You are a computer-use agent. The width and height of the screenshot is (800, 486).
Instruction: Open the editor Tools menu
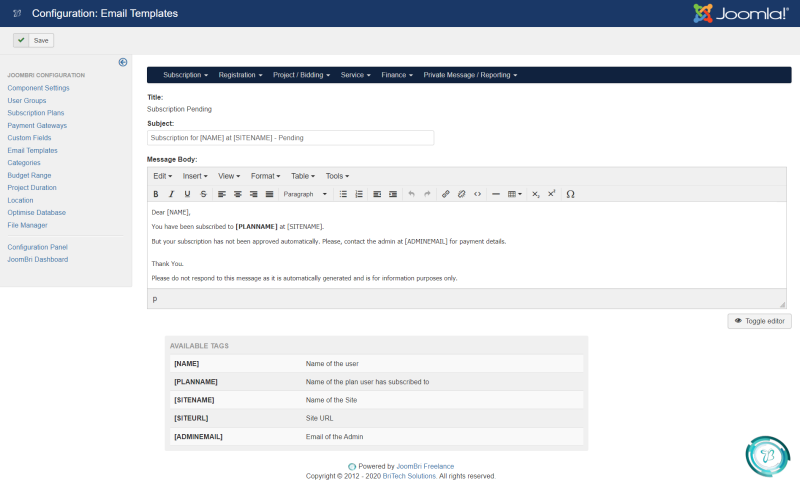click(x=337, y=176)
